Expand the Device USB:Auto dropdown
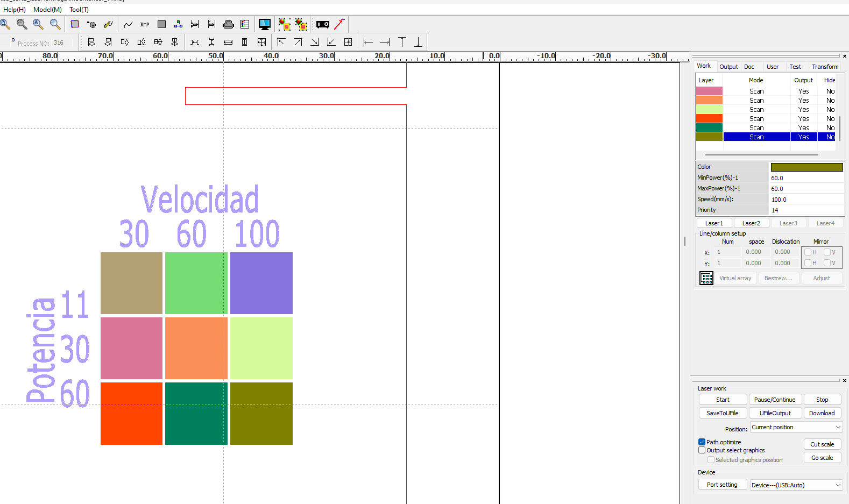849x504 pixels. (x=796, y=485)
